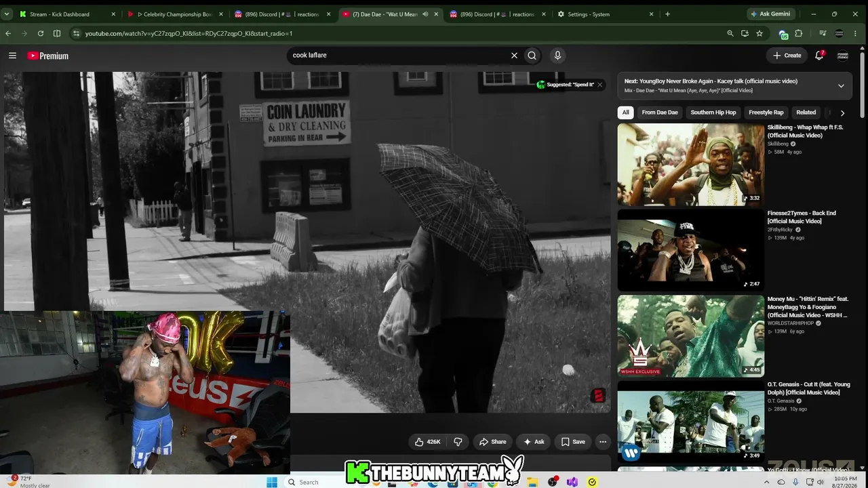
Task: Play the Finesse2Tymes 2:47 thumbnail
Action: [x=690, y=250]
